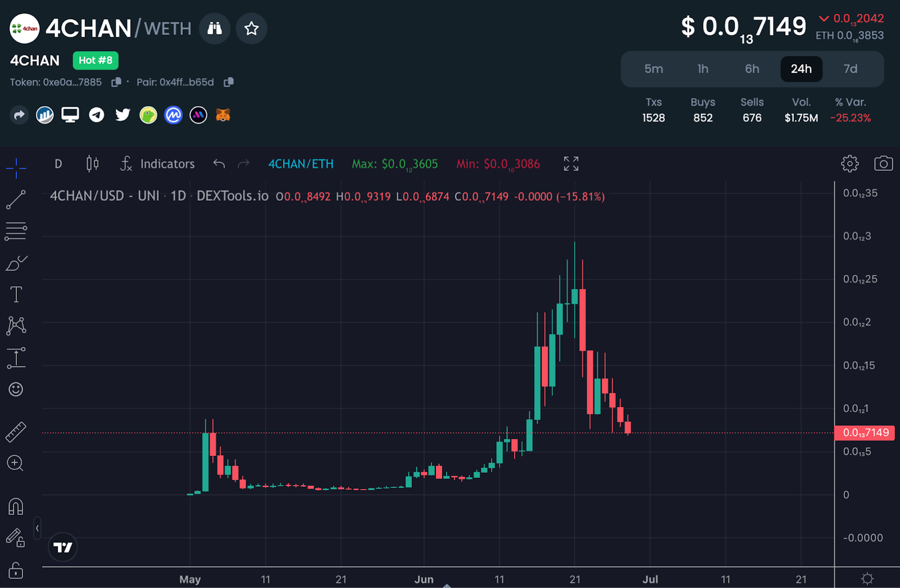Add 4CHAN to favorites with the star
900x588 pixels.
click(x=251, y=28)
